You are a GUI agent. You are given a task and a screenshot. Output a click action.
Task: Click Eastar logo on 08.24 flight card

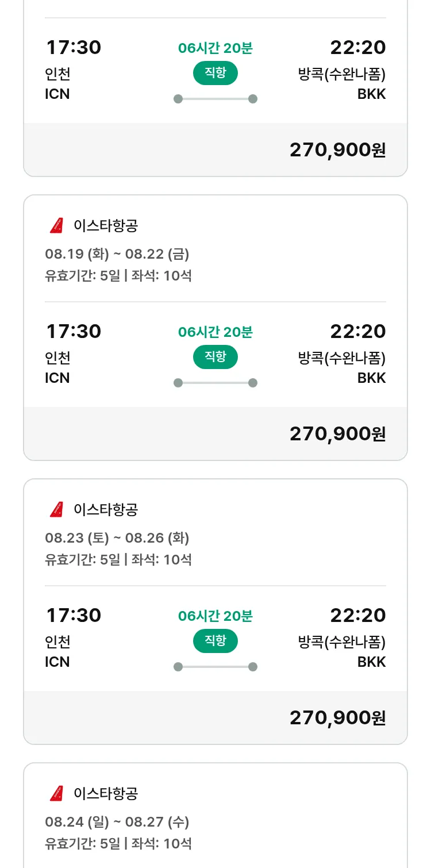coord(56,794)
